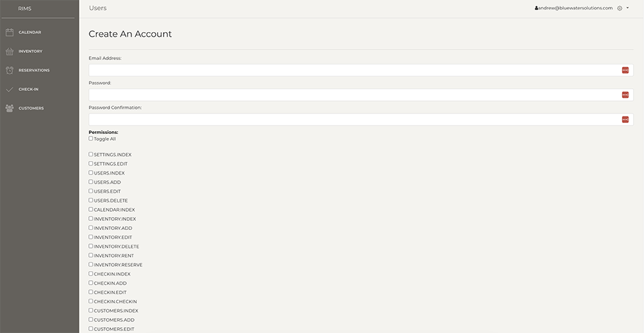Click the Calendar icon in sidebar

coord(10,32)
